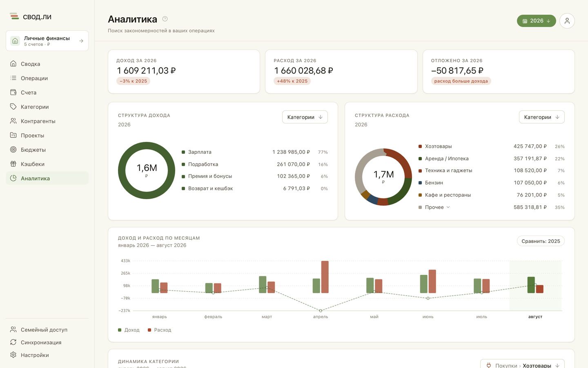Open Категории dropdown in Структура расхода

[542, 117]
